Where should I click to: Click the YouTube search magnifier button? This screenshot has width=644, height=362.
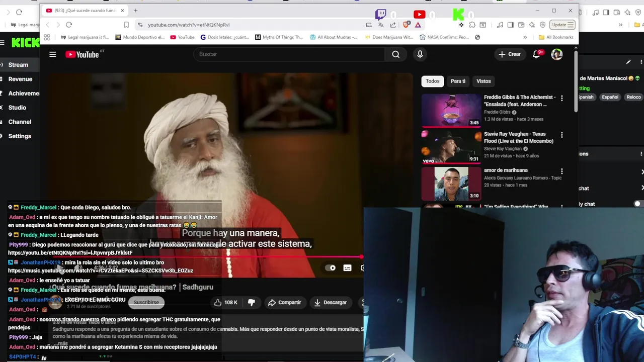(396, 54)
